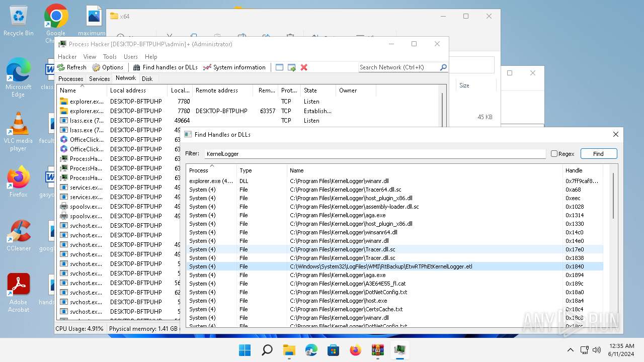Click the find window toolbar icon
This screenshot has width=644, height=362.
(280, 67)
